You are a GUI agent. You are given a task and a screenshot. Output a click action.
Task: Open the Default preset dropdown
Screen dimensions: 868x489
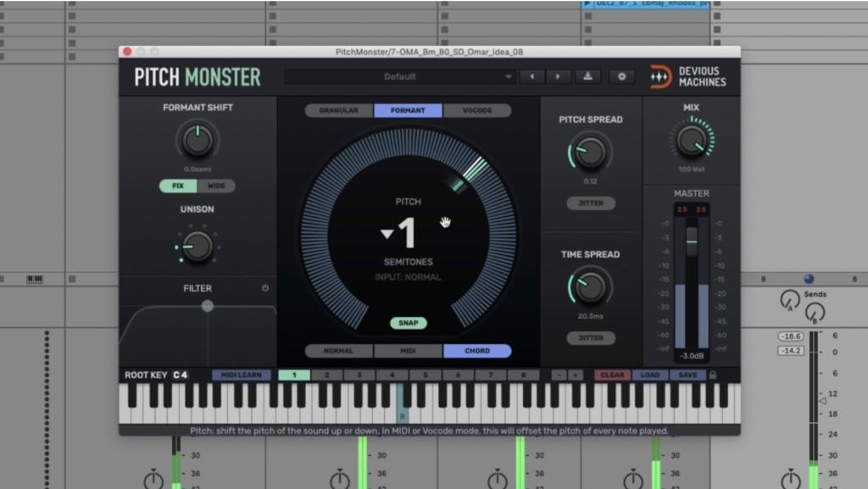pos(398,76)
